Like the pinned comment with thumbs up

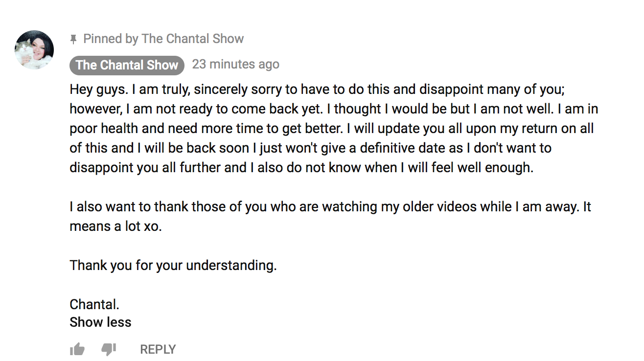coord(77,349)
